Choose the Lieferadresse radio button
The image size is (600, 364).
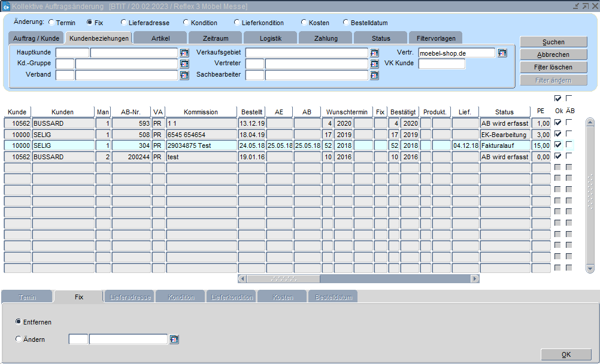click(123, 23)
